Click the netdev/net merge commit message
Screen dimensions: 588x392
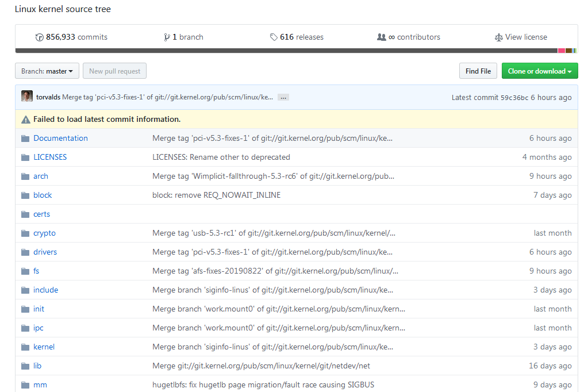(261, 366)
